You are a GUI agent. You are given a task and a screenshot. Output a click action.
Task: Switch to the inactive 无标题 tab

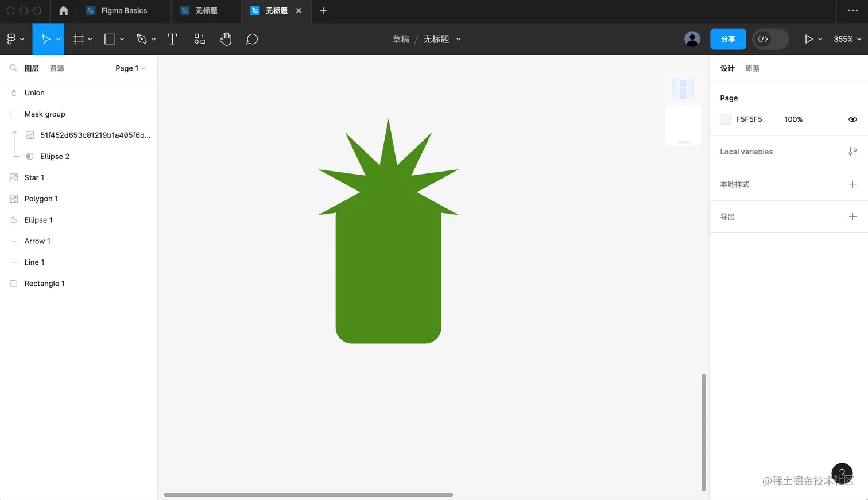[x=206, y=11]
